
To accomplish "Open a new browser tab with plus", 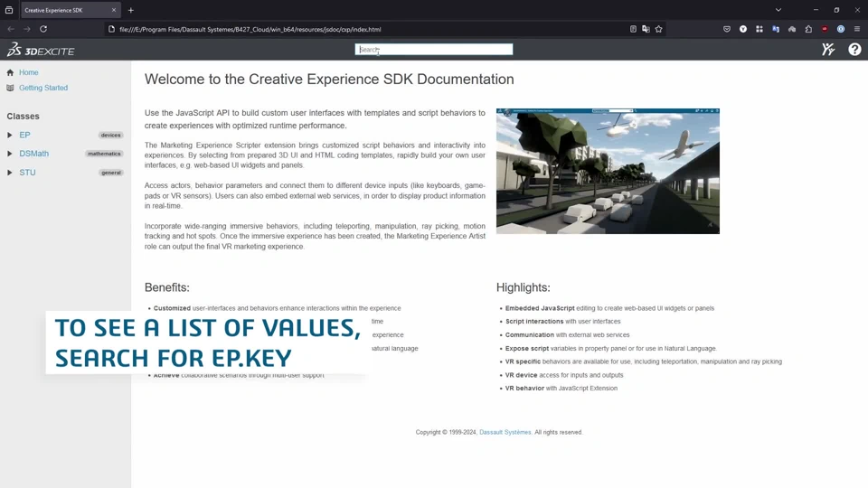I will 131,10.
